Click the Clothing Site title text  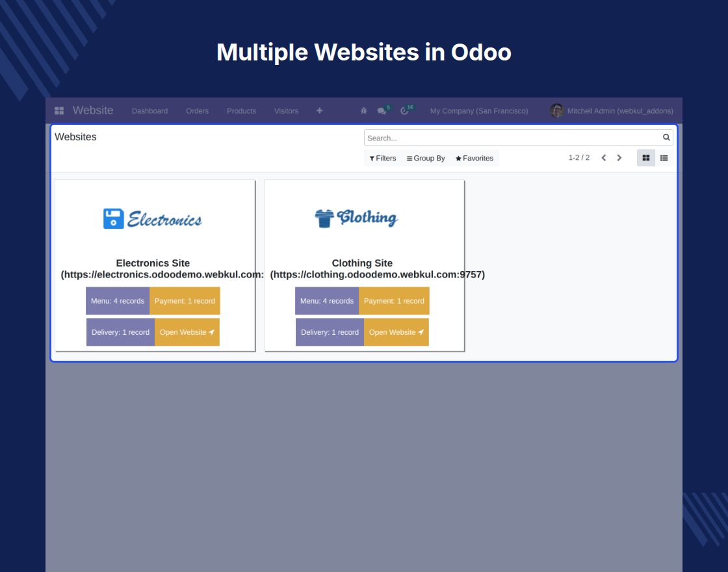tap(362, 263)
